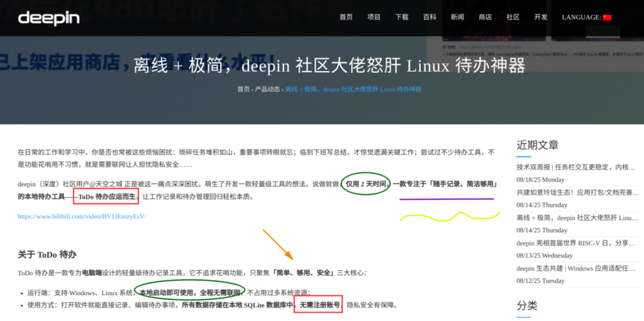
Task: Click the 首页 breadcrumb link under the title
Action: tap(243, 89)
